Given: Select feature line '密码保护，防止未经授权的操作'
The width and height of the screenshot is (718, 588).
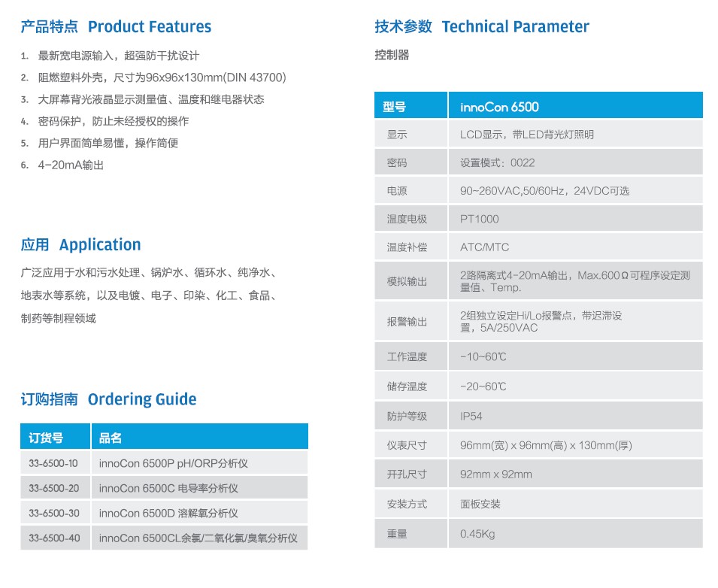Looking at the screenshot, I should 113,121.
